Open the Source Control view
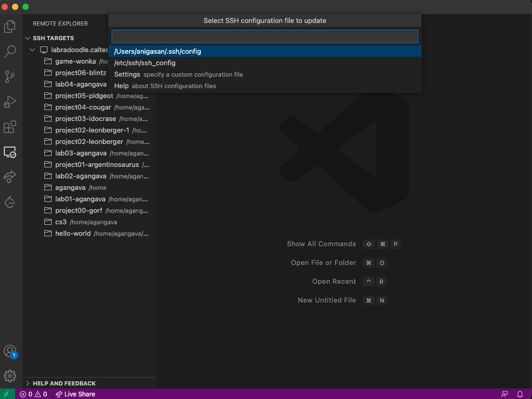This screenshot has height=399, width=532. [x=10, y=77]
